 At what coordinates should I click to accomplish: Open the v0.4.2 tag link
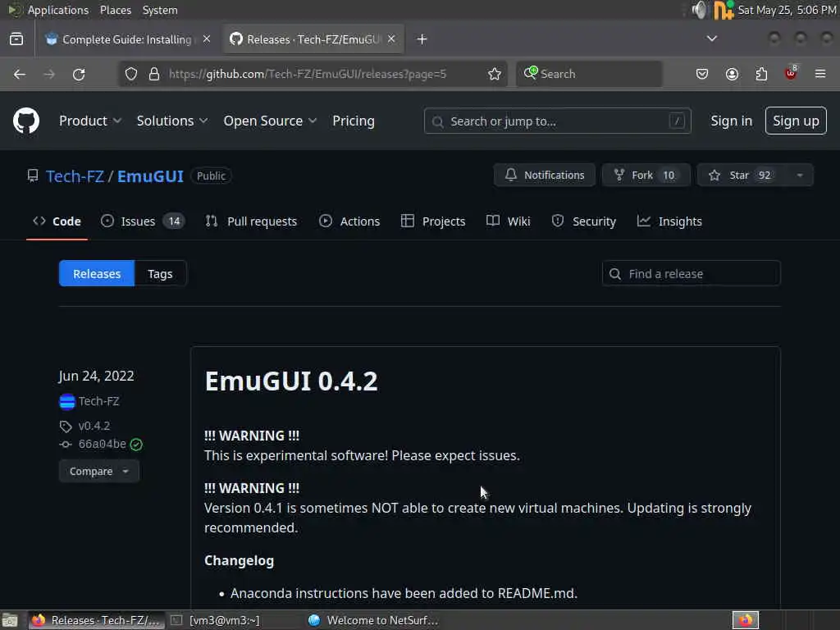[94, 426]
